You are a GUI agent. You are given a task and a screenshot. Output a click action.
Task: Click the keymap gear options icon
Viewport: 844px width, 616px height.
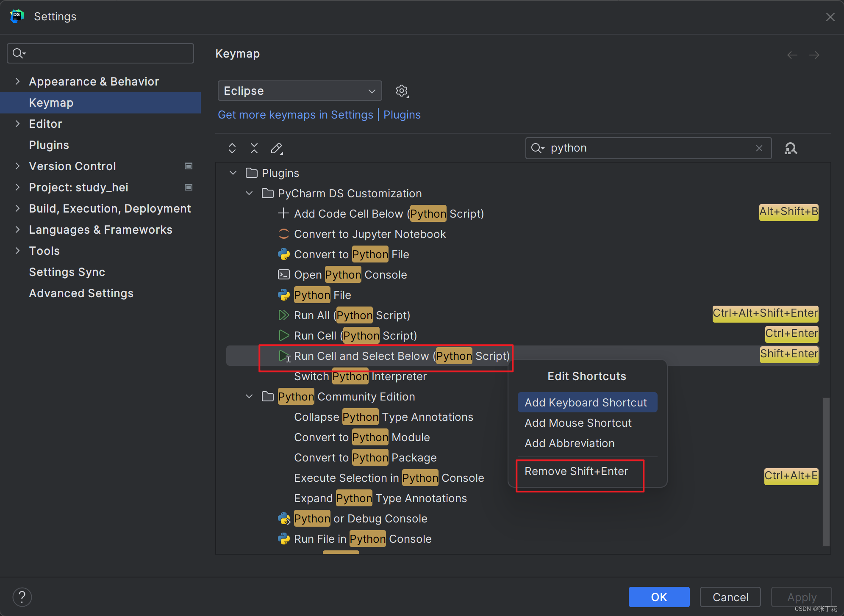pyautogui.click(x=402, y=91)
